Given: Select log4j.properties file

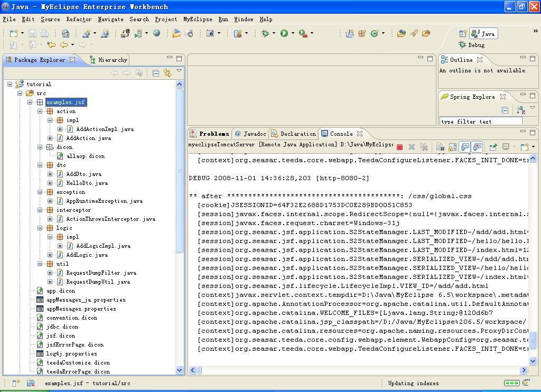Looking at the screenshot, I should pos(72,353).
